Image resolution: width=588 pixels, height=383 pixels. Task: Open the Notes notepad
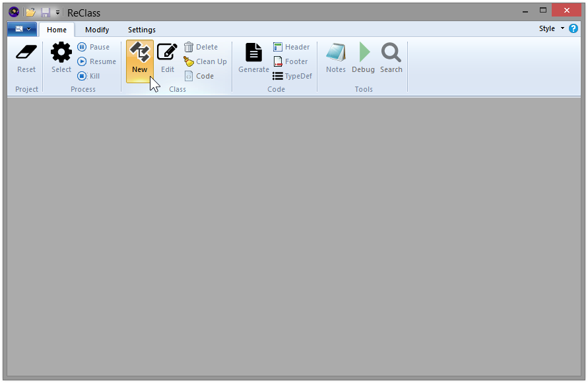(336, 52)
